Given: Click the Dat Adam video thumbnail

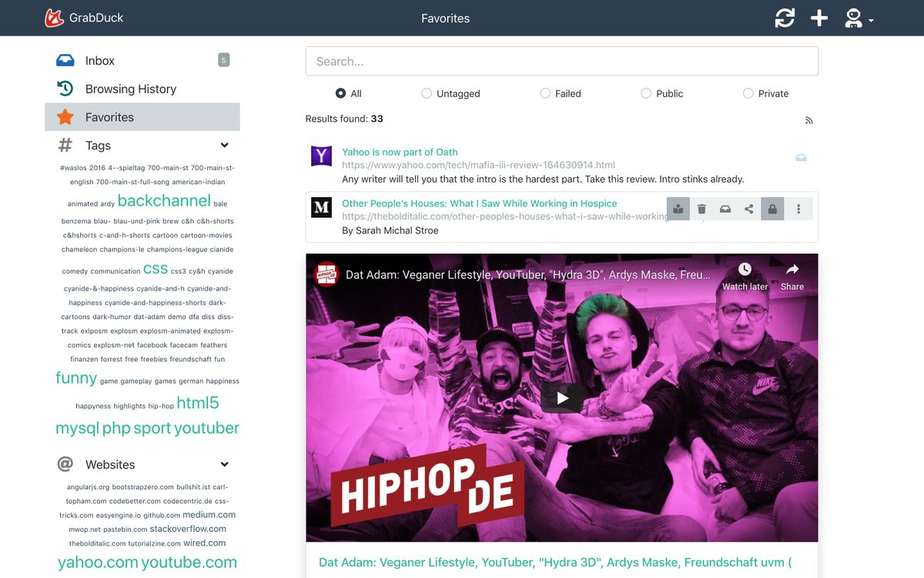Looking at the screenshot, I should coord(562,398).
